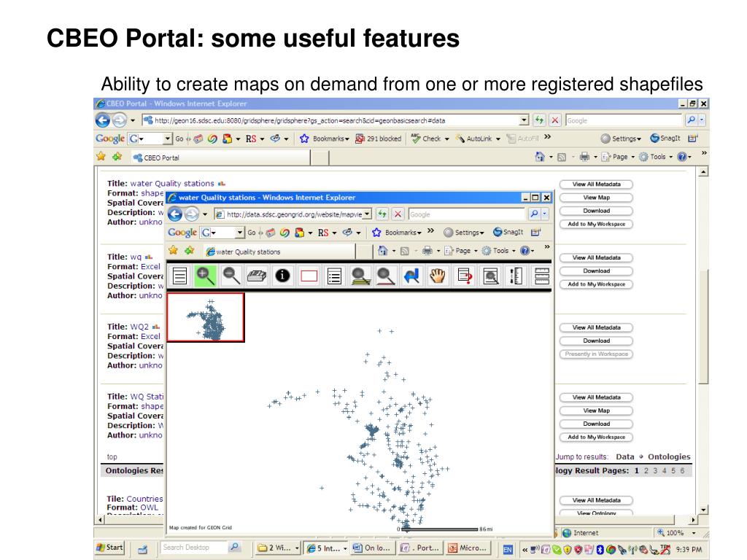This screenshot has height=560, width=747.
Task: Open the water Quality stations title link
Action: (172, 183)
